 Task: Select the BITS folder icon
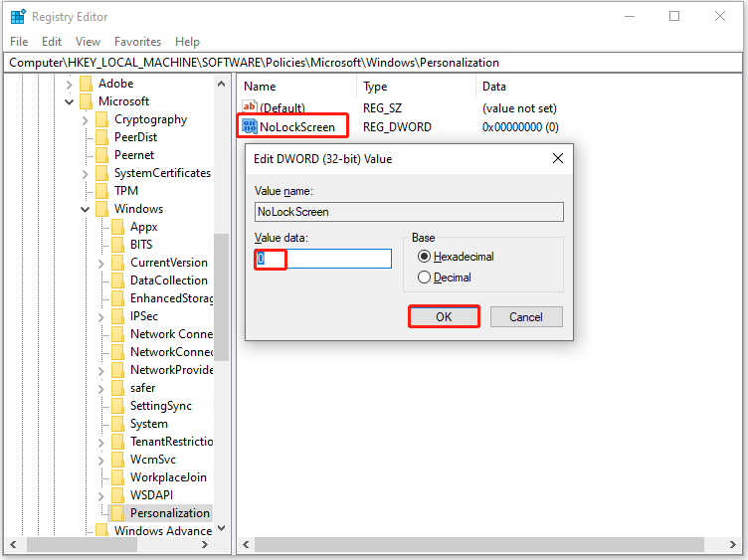pos(117,245)
